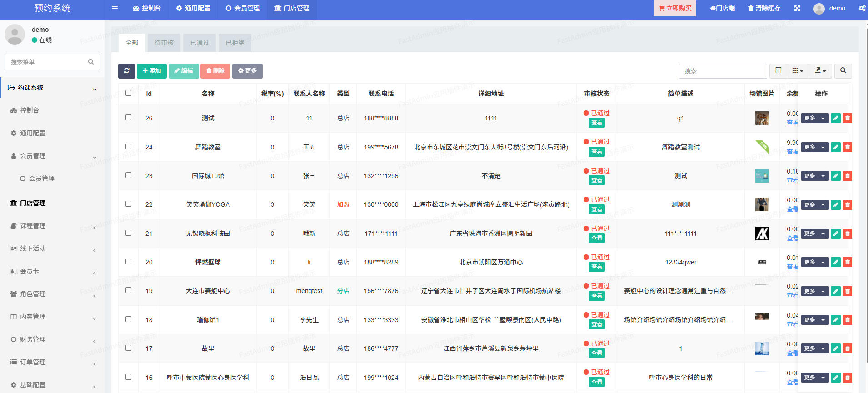Click the refresh table icon button
The width and height of the screenshot is (868, 393).
(126, 71)
